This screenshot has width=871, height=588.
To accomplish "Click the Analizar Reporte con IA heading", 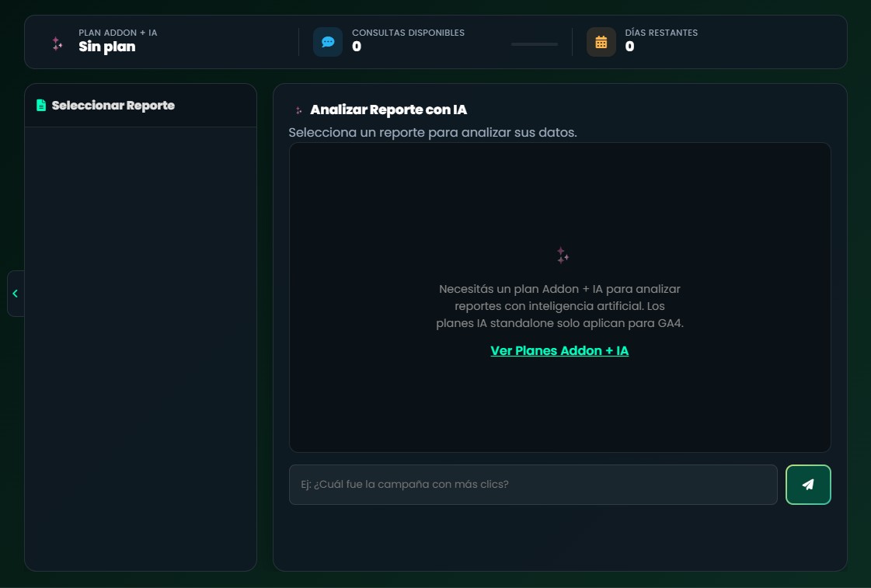I will point(388,110).
